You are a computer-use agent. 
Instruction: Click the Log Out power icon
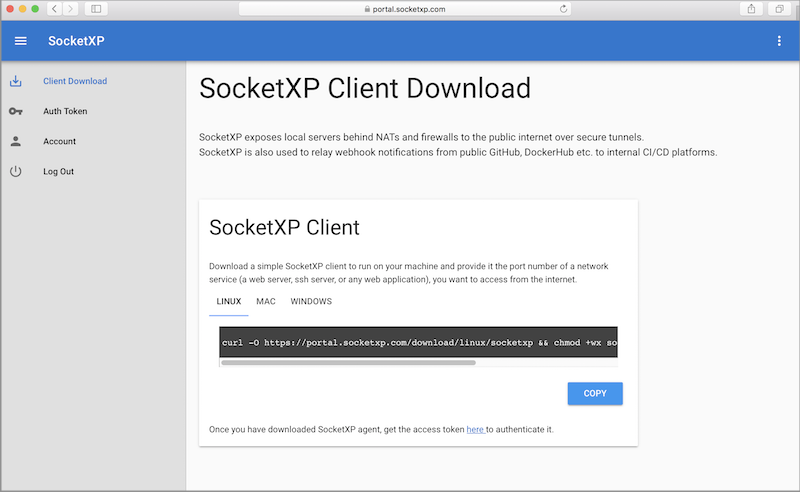(16, 171)
